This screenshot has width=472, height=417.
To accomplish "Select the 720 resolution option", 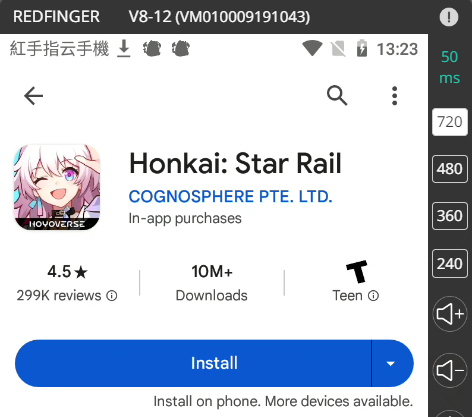I will pos(450,122).
